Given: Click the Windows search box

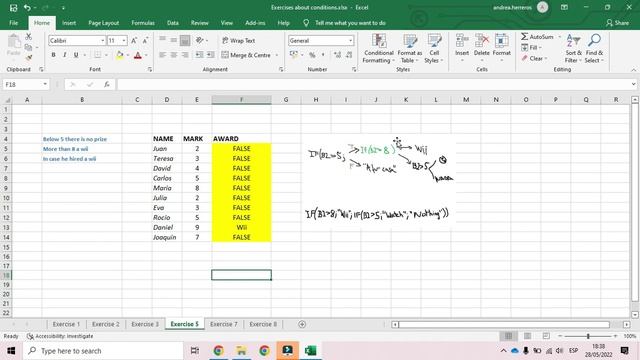Looking at the screenshot, I should (x=103, y=351).
